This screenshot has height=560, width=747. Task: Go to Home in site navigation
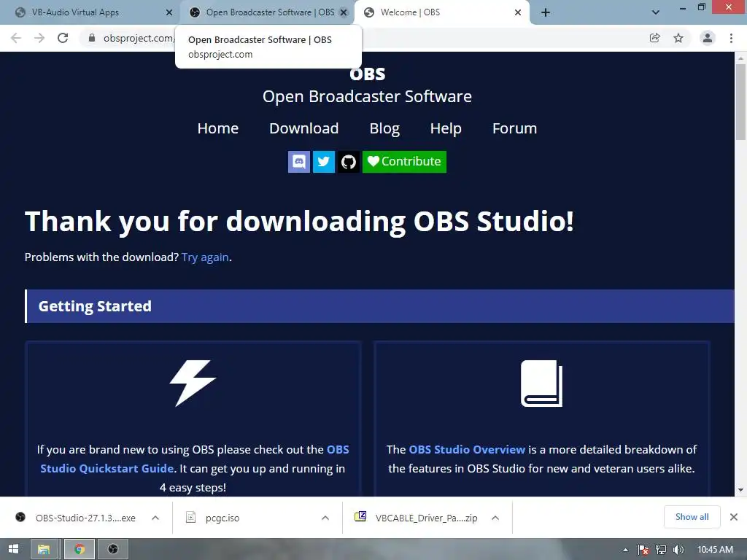click(217, 128)
